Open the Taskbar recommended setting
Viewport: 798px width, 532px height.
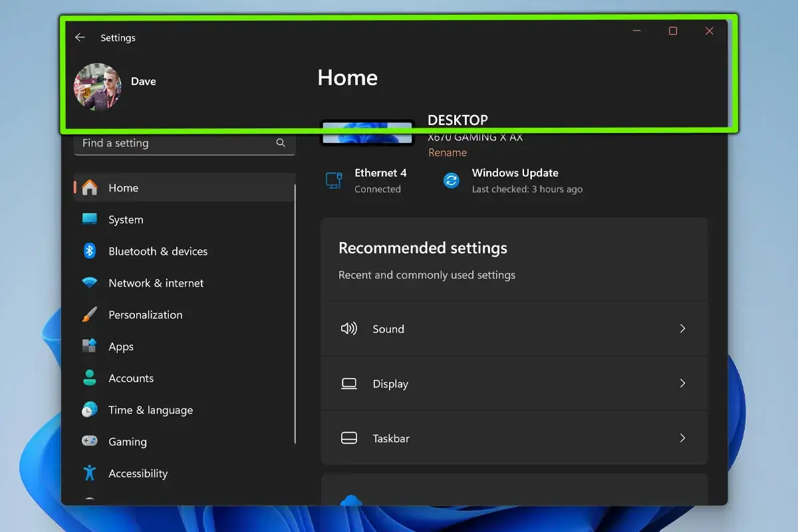click(x=514, y=438)
